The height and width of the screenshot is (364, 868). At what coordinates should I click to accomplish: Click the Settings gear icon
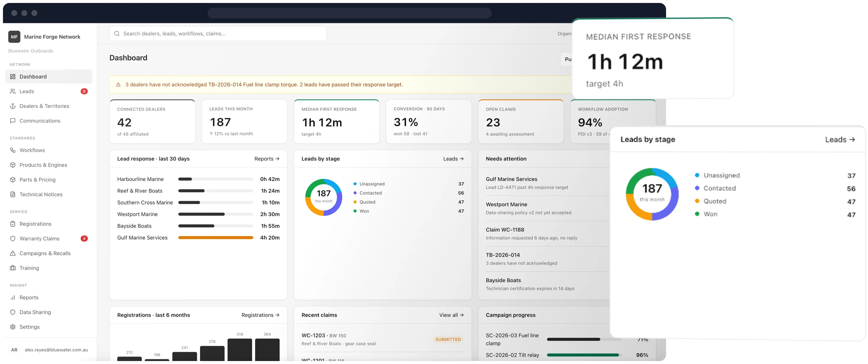[x=13, y=327]
